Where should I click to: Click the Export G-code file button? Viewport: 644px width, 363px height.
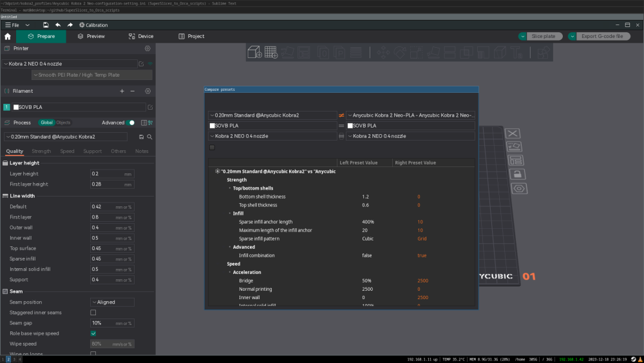(603, 36)
